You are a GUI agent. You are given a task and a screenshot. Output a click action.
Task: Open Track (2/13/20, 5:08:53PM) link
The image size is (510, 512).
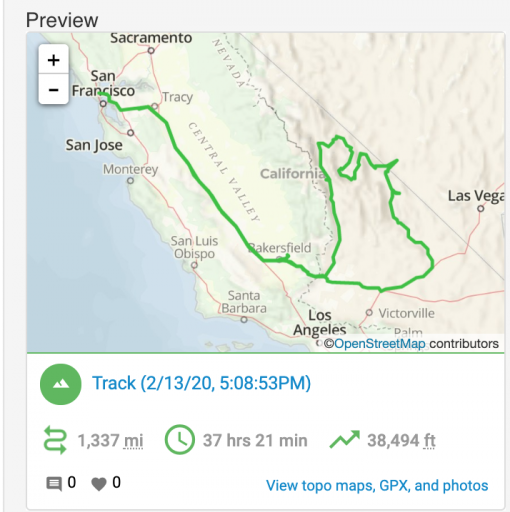[x=201, y=383]
